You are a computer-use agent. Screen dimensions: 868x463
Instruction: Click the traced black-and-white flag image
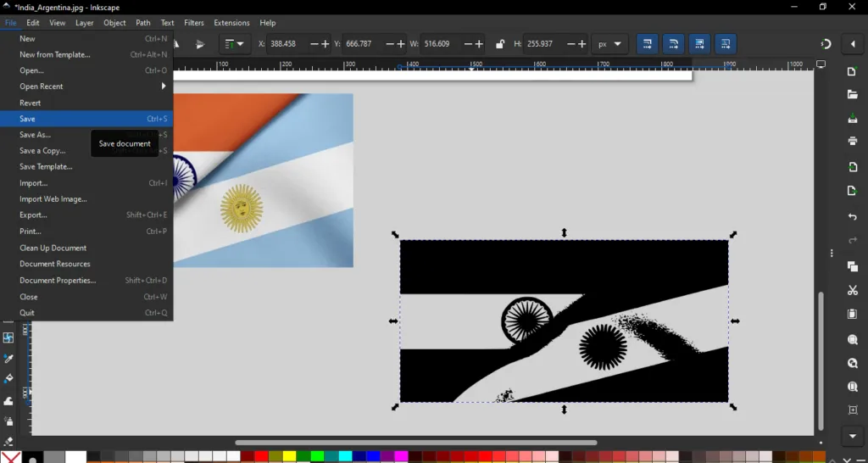point(564,321)
